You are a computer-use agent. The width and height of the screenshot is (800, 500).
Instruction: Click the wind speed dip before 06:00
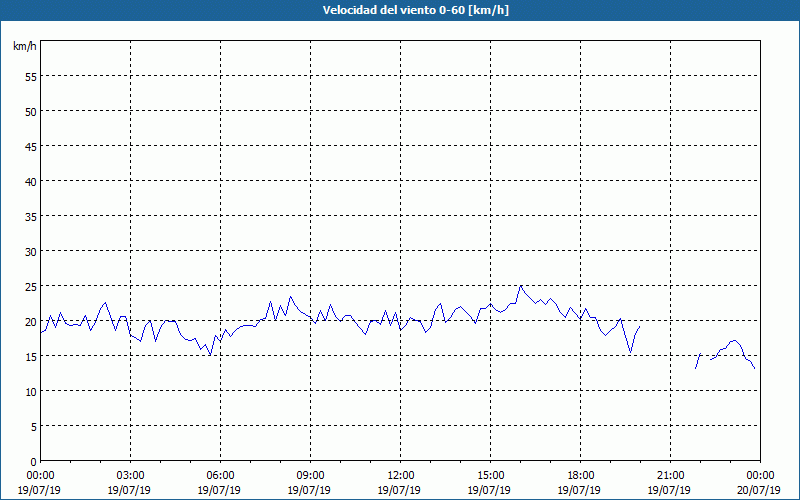click(210, 355)
